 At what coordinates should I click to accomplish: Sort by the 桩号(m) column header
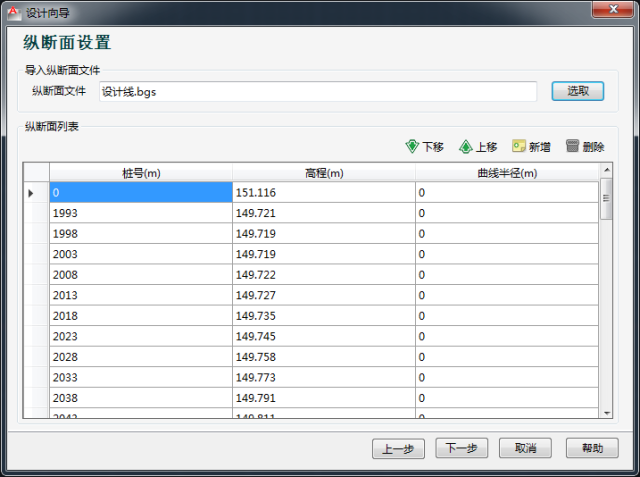pos(141,173)
